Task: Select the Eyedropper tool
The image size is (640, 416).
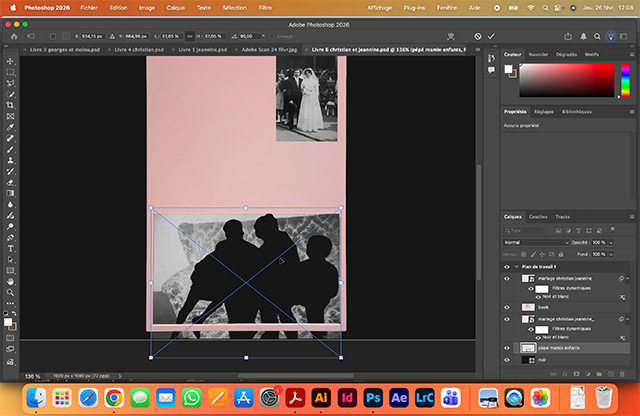Action: tap(10, 127)
